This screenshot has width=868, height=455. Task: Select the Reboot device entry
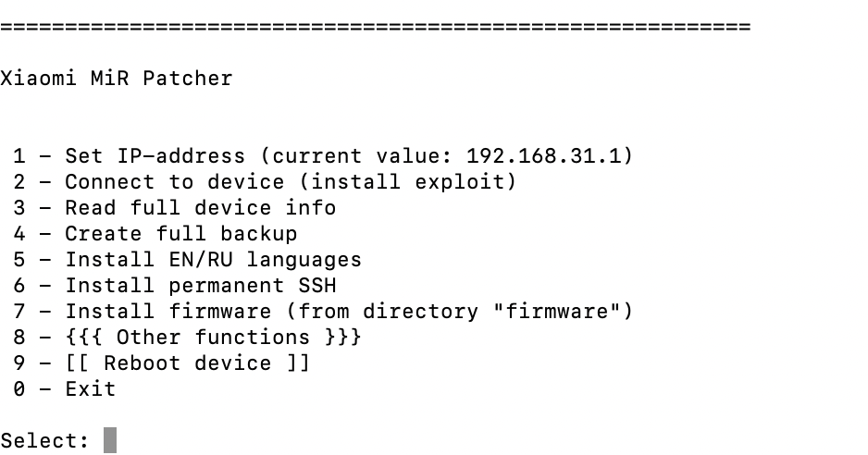pos(187,363)
